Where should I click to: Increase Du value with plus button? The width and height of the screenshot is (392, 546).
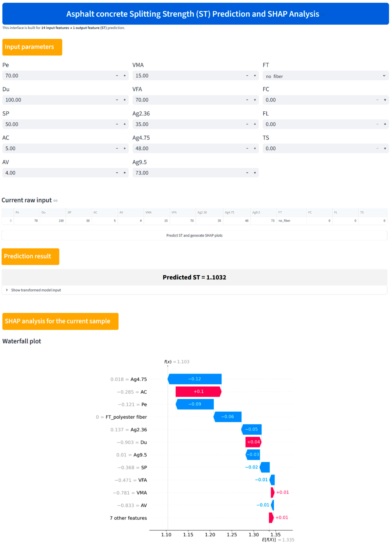click(x=125, y=100)
